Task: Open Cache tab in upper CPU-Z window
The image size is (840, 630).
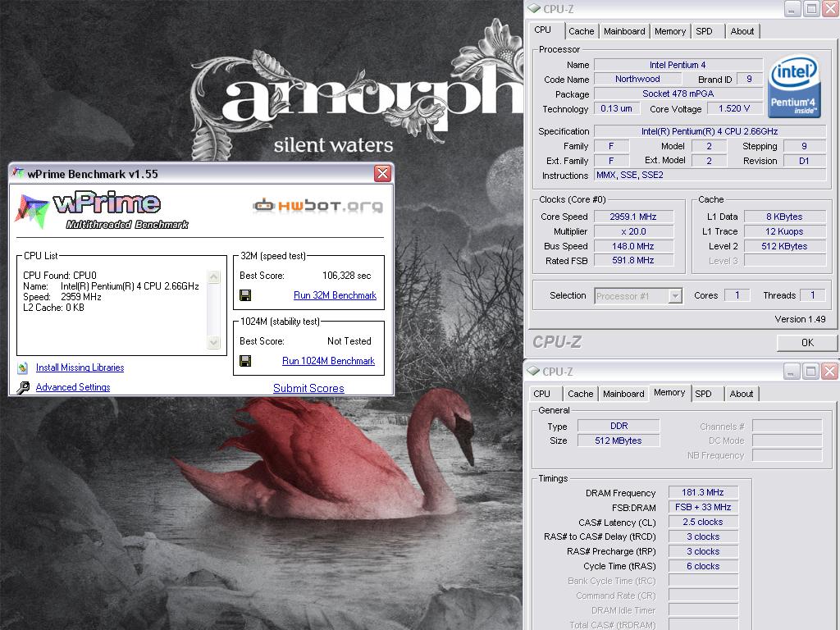Action: 582,31
